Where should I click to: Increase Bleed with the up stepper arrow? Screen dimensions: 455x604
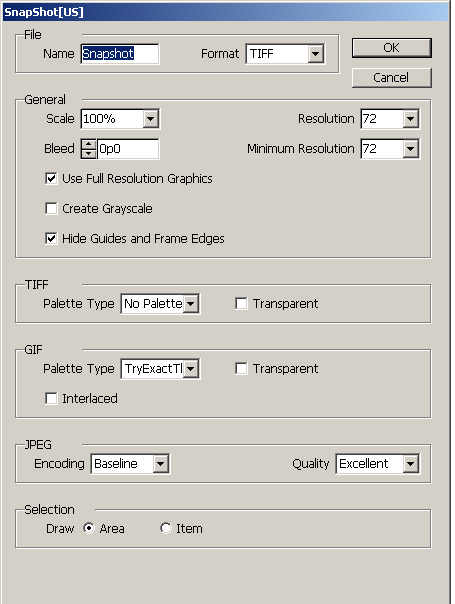coord(89,144)
